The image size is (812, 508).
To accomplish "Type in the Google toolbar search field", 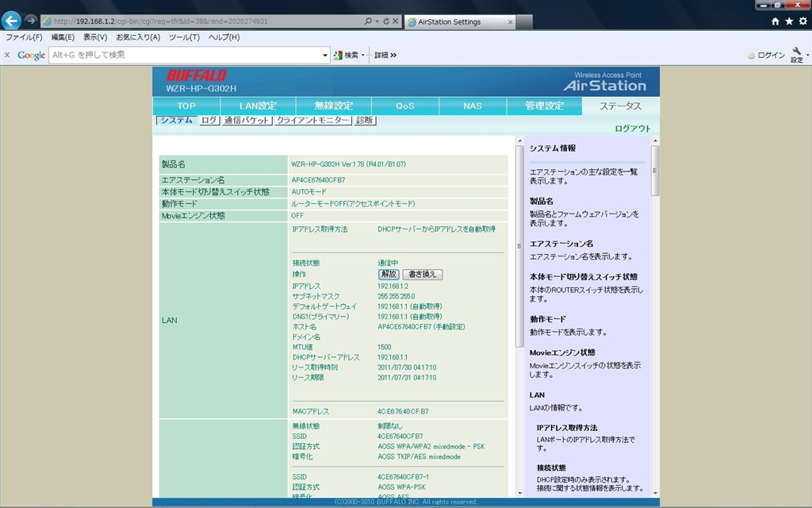I will 186,55.
